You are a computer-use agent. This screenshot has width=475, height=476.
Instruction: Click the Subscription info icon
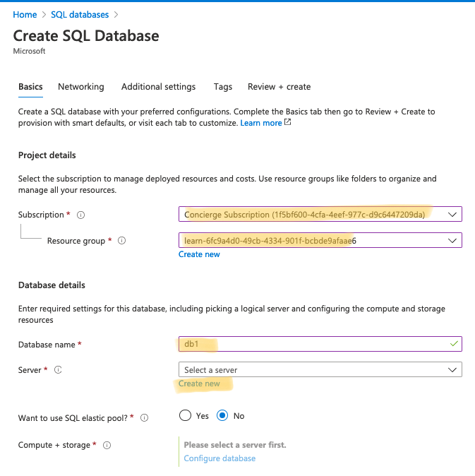(80, 215)
